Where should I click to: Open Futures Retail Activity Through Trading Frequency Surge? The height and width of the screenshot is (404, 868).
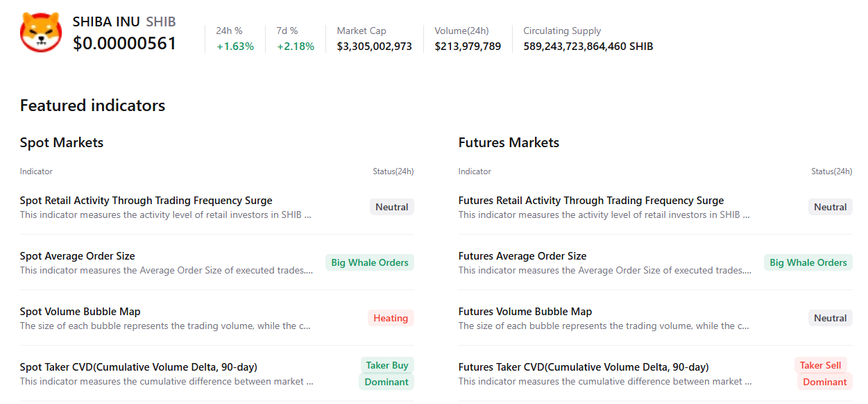[591, 201]
